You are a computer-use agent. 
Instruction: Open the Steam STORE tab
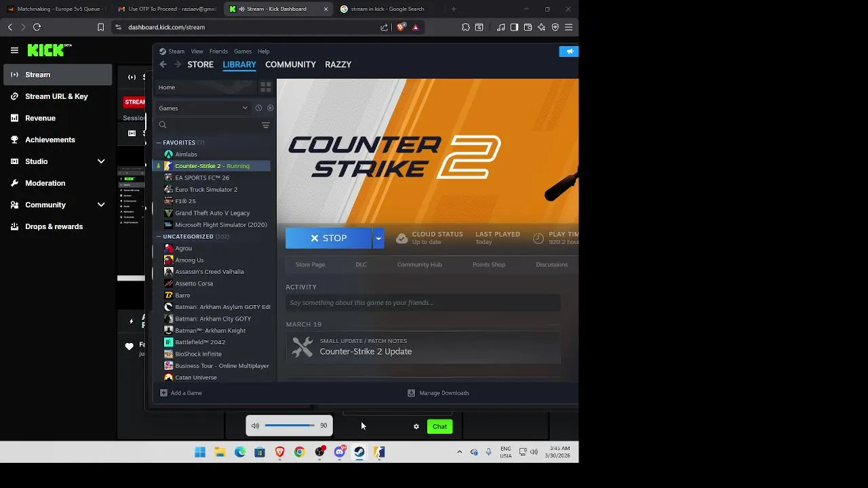[x=200, y=64]
